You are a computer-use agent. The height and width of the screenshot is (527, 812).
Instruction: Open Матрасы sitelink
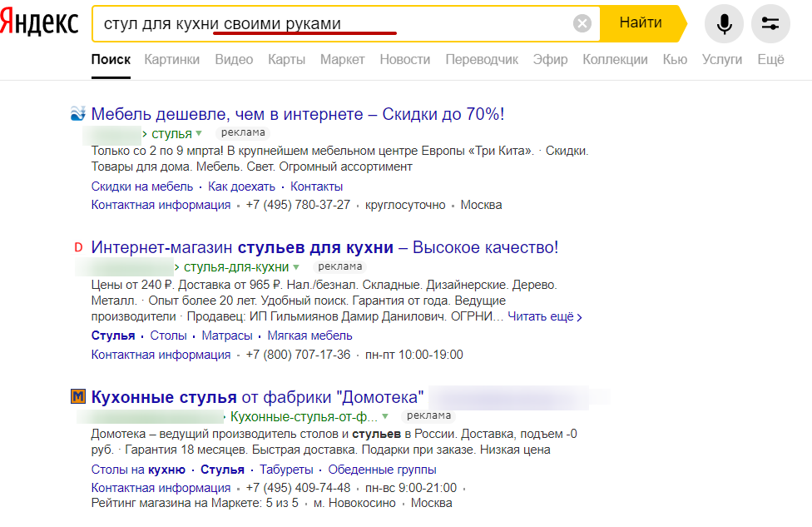point(227,336)
